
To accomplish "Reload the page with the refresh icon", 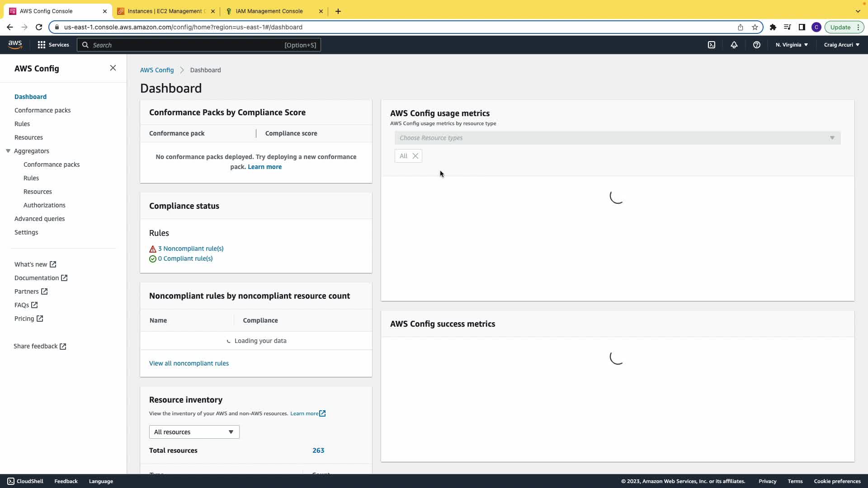I will (x=39, y=27).
